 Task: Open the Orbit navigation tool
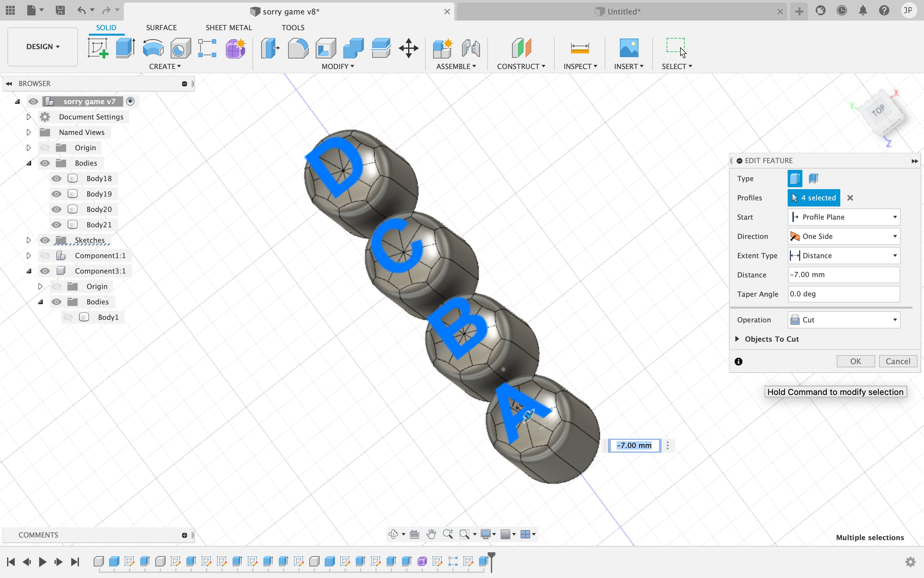click(x=393, y=534)
